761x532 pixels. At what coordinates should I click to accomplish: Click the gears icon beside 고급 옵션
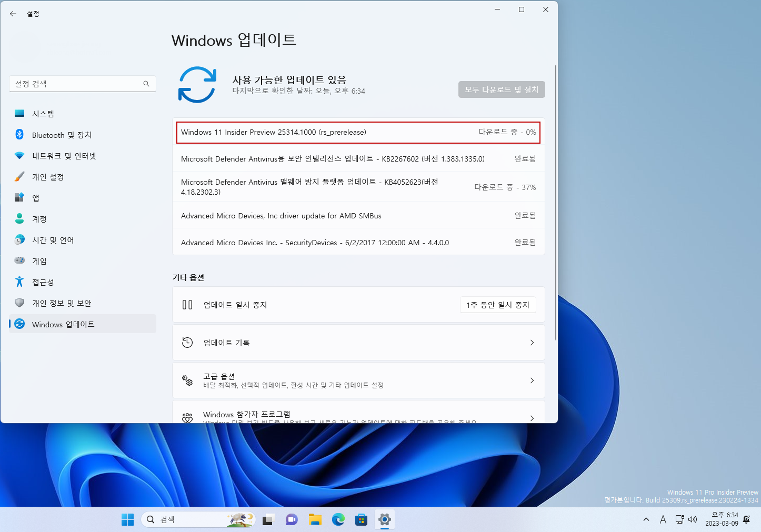click(187, 380)
